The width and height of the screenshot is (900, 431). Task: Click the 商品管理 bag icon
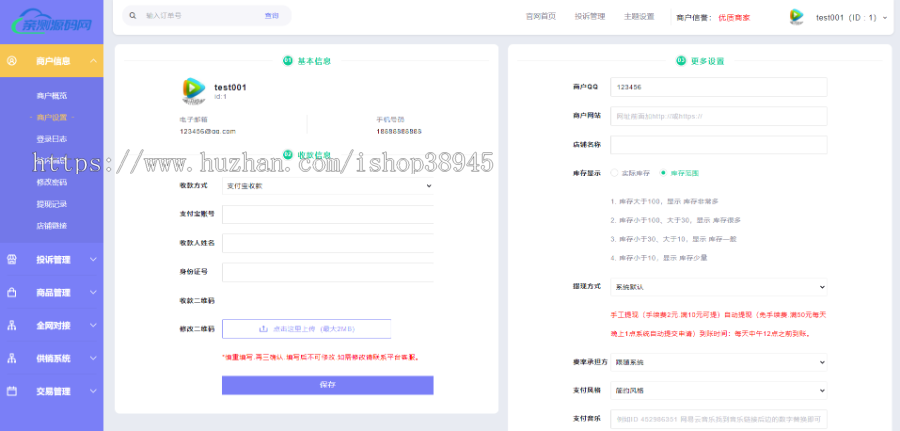(12, 293)
